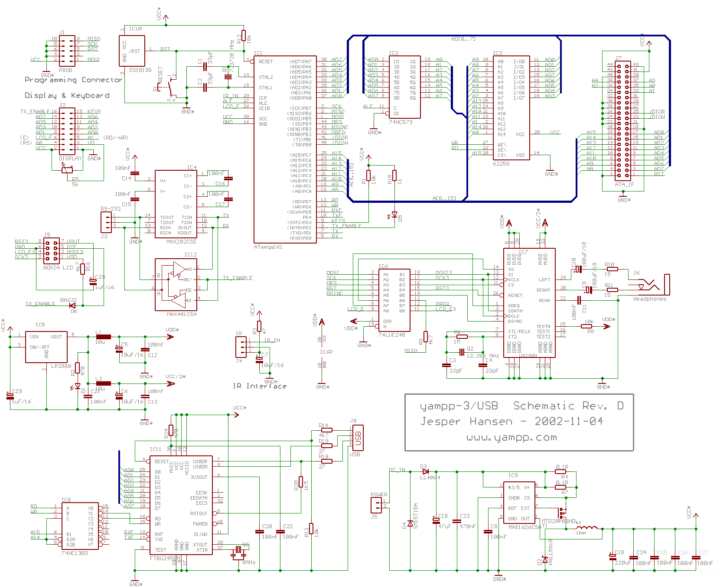Select the A[0..15] bus label
The width and height of the screenshot is (720, 588).
445,198
